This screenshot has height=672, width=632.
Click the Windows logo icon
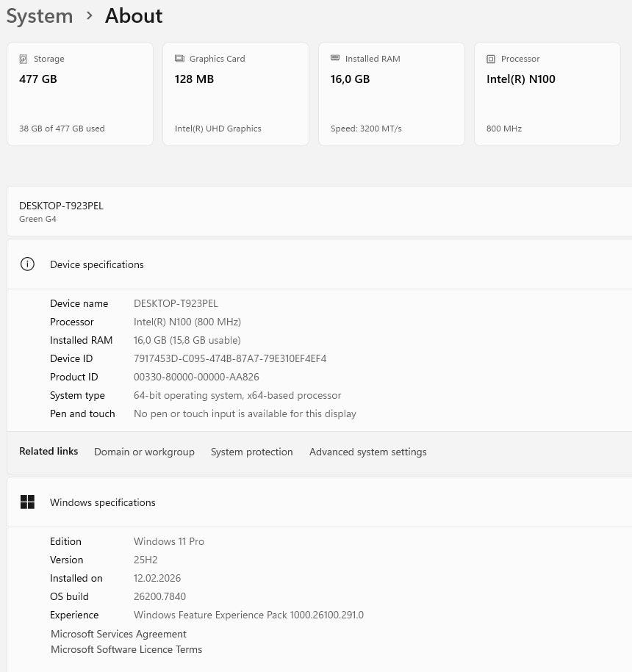pos(27,502)
